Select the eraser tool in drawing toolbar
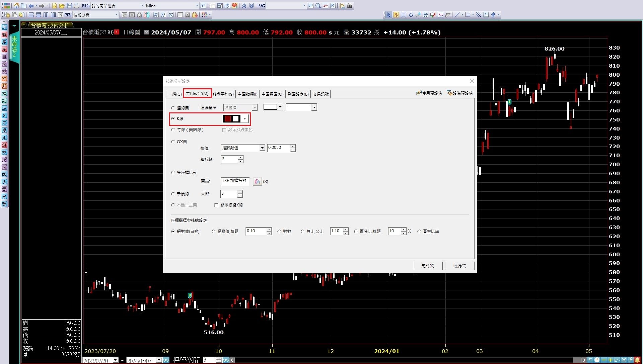Image resolution: width=643 pixels, height=364 pixels. click(418, 15)
